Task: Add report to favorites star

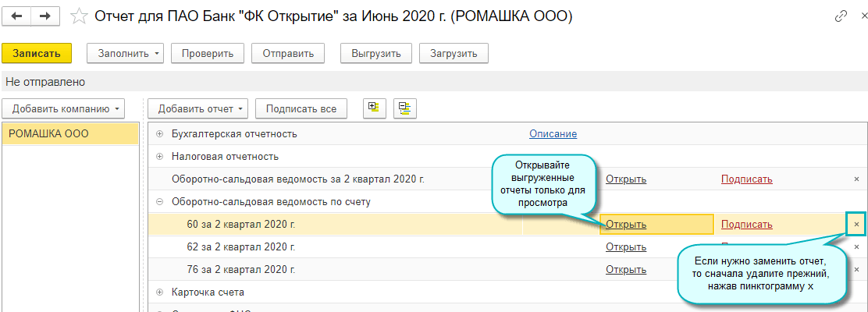Action: click(x=78, y=16)
